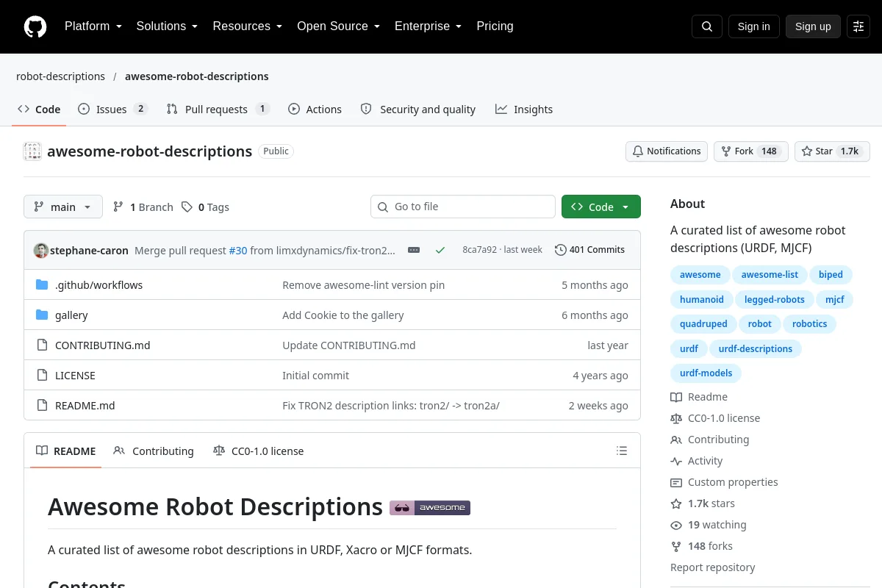Switch to the Insights tab
Image resolution: width=882 pixels, height=588 pixels.
pyautogui.click(x=524, y=109)
